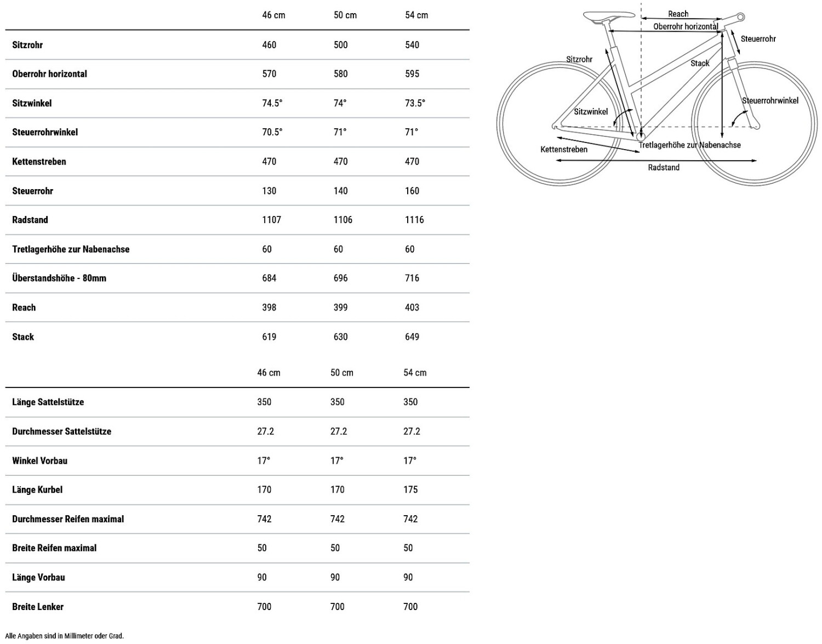Viewport: 822px width, 644px height.
Task: Click the Reach label in the bike diagram
Action: (678, 14)
